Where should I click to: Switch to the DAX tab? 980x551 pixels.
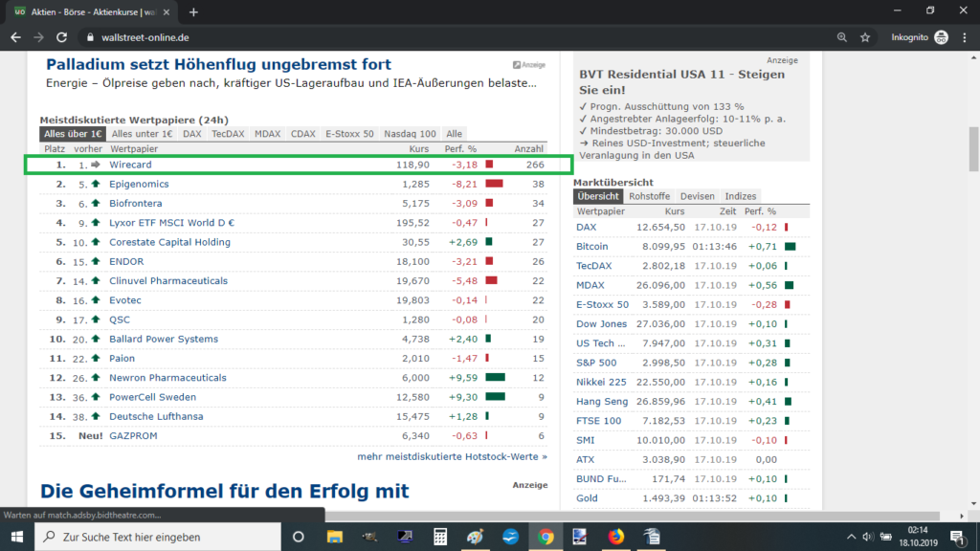coord(191,134)
